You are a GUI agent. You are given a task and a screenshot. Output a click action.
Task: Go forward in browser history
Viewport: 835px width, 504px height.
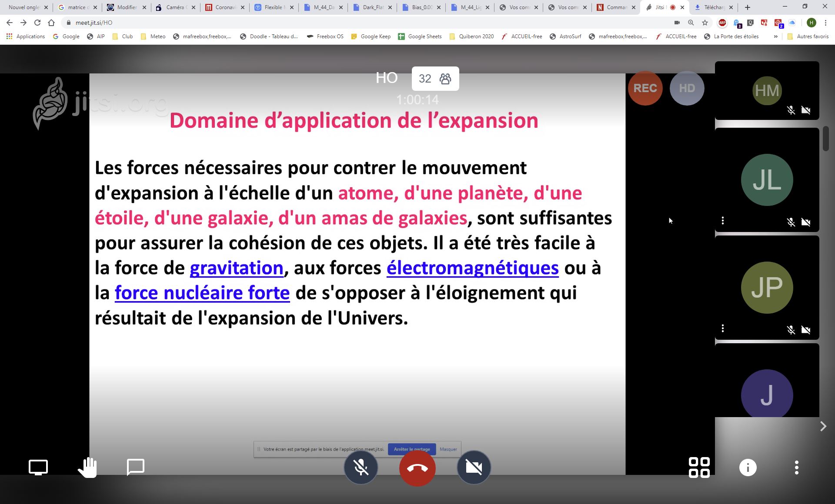[x=23, y=23]
